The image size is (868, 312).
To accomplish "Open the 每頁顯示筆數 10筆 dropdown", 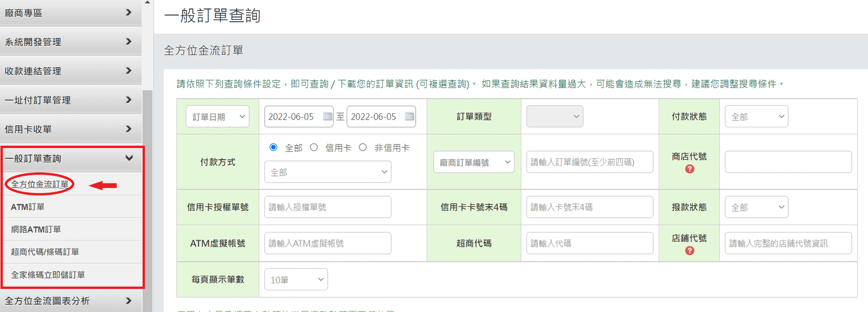I will pyautogui.click(x=296, y=279).
